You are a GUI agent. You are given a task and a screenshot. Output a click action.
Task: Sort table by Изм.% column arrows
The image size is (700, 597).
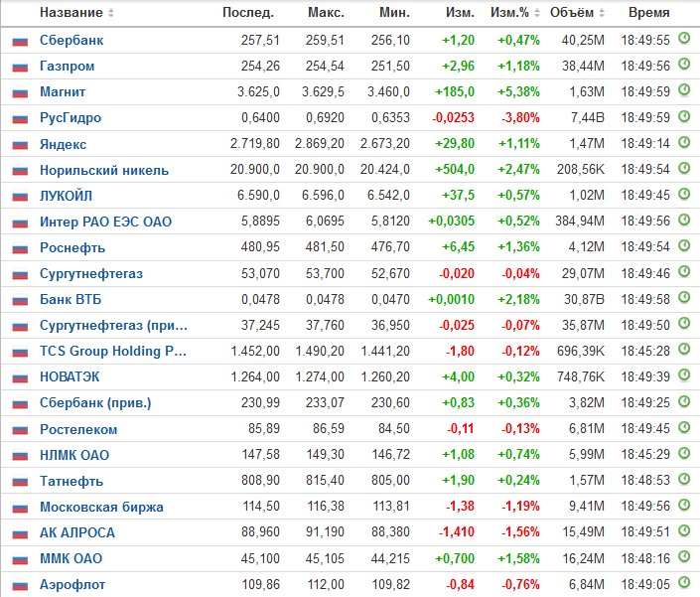pyautogui.click(x=537, y=13)
